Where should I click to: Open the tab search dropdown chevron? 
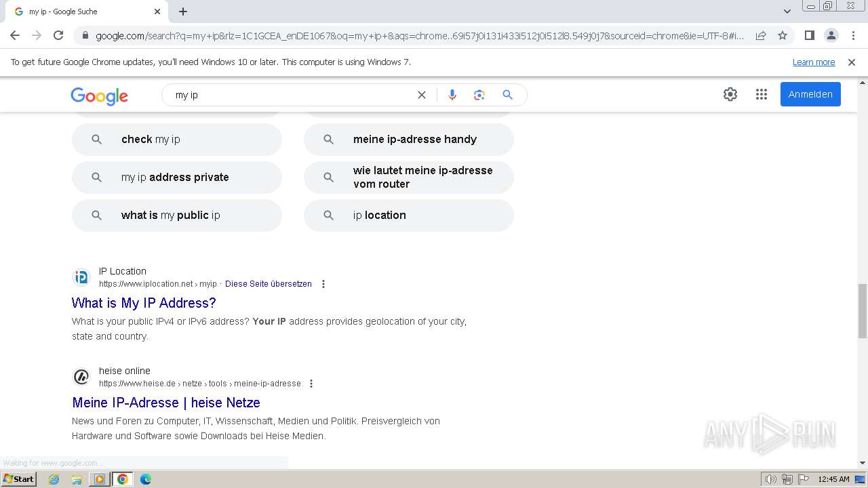coord(787,12)
